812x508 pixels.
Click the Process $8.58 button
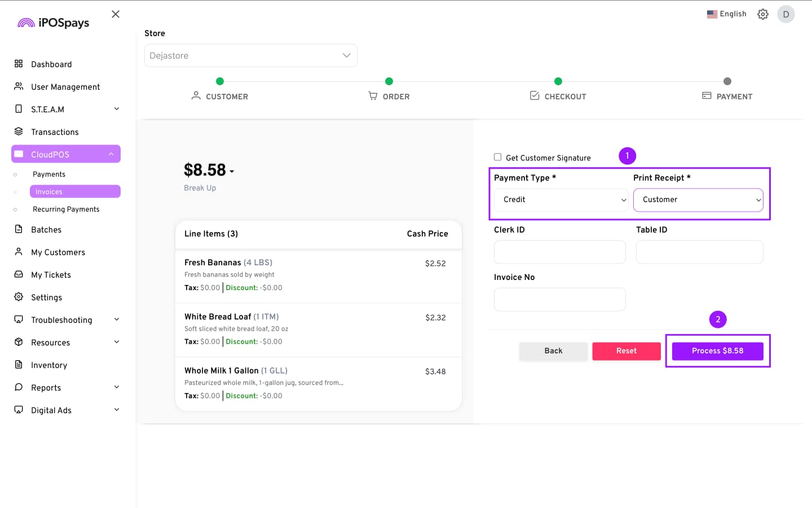(717, 351)
